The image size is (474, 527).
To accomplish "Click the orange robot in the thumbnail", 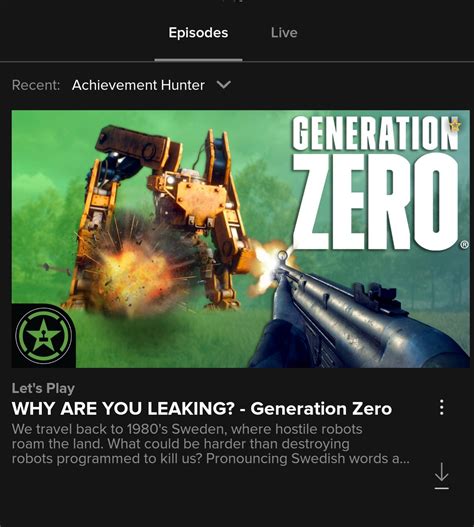I will tap(161, 215).
